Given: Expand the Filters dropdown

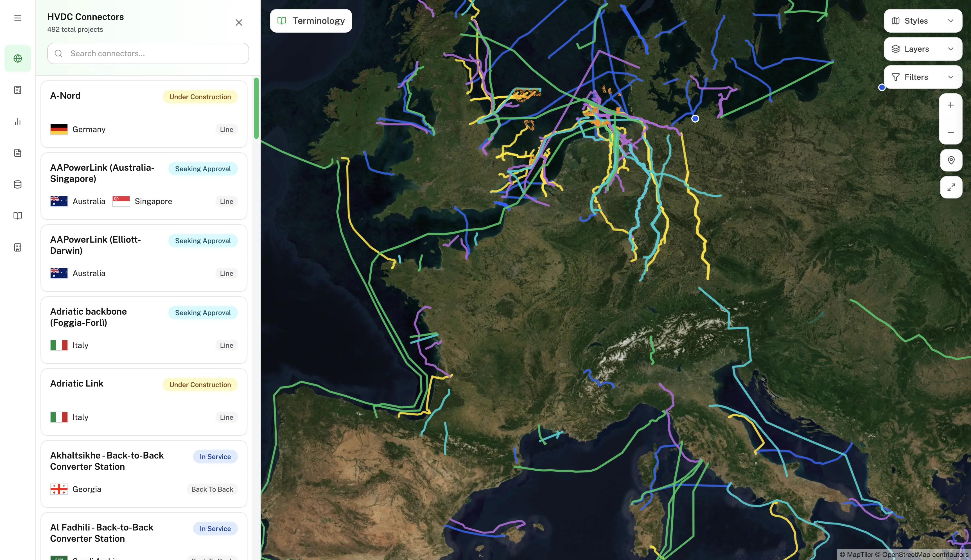Looking at the screenshot, I should click(x=923, y=77).
